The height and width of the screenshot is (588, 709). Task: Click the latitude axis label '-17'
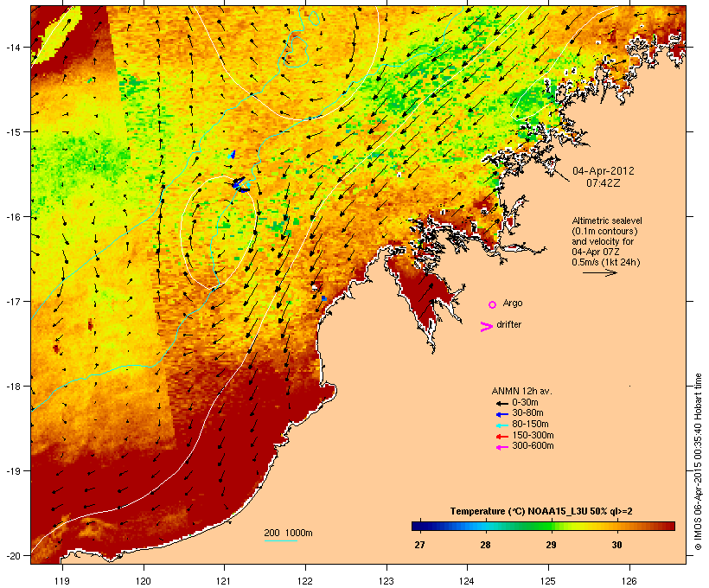point(12,302)
